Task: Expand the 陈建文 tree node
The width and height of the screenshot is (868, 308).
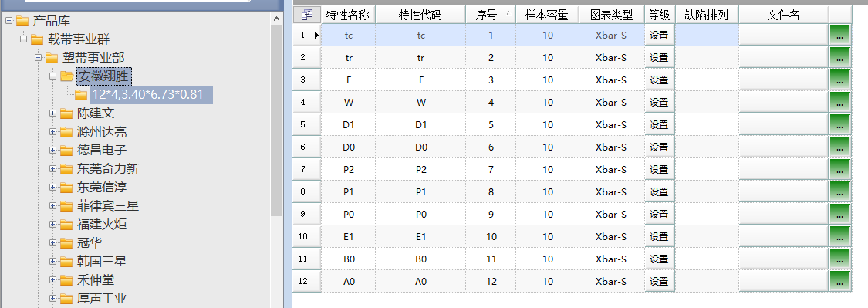Action: [53, 113]
